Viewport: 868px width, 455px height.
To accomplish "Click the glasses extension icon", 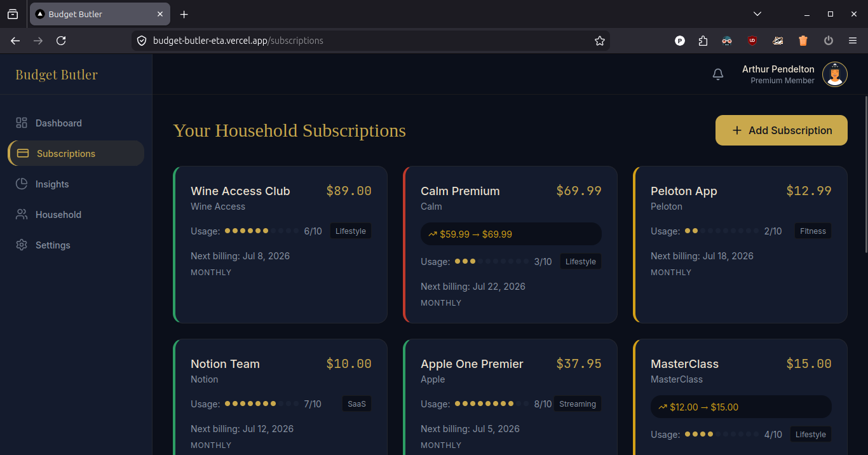I will coord(727,41).
